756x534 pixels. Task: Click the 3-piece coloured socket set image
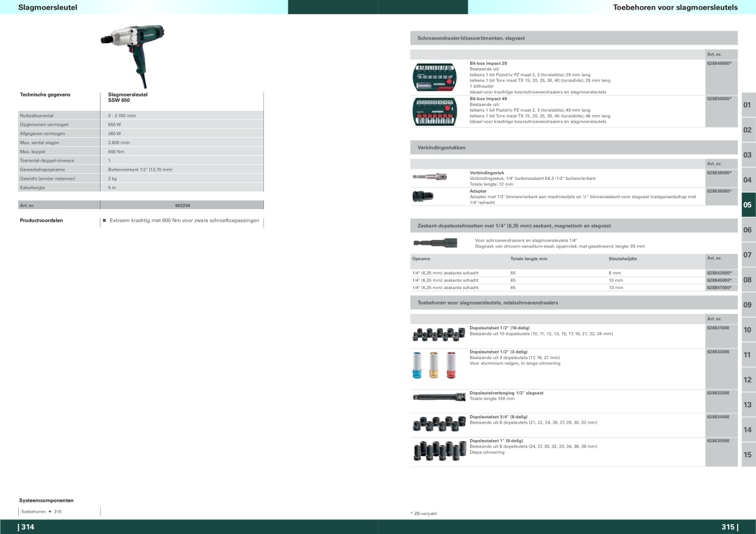pos(434,365)
